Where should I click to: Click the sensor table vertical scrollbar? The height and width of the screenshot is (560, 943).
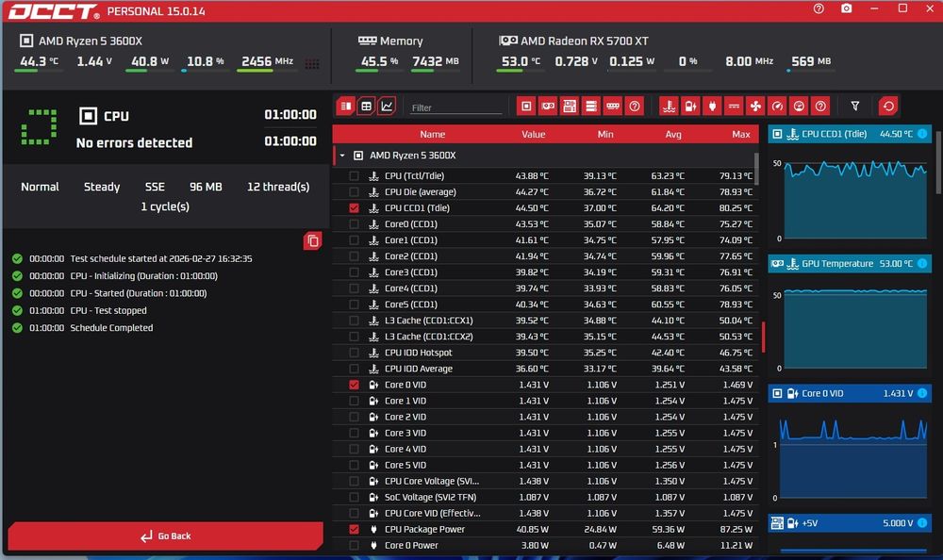click(x=756, y=169)
